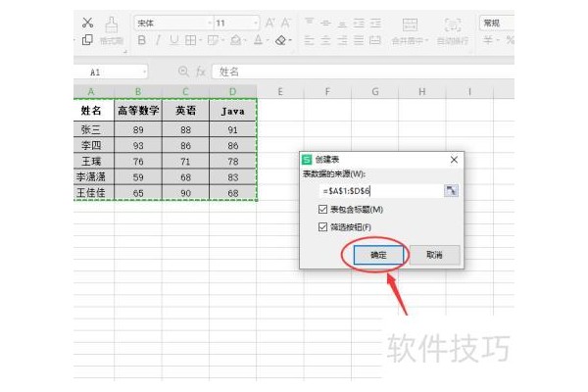Open the font name dropdown 宋体
The image size is (588, 392).
(x=210, y=24)
